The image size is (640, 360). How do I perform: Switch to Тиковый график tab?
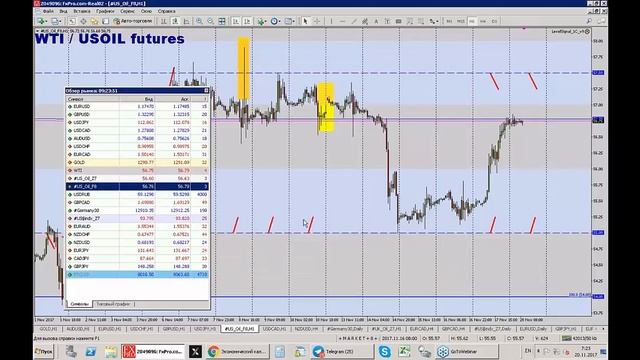[x=113, y=304]
